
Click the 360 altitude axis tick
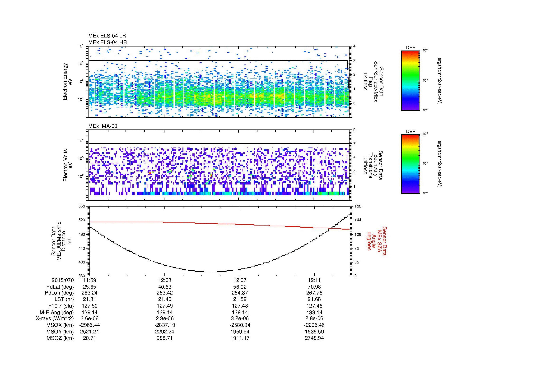(x=82, y=276)
